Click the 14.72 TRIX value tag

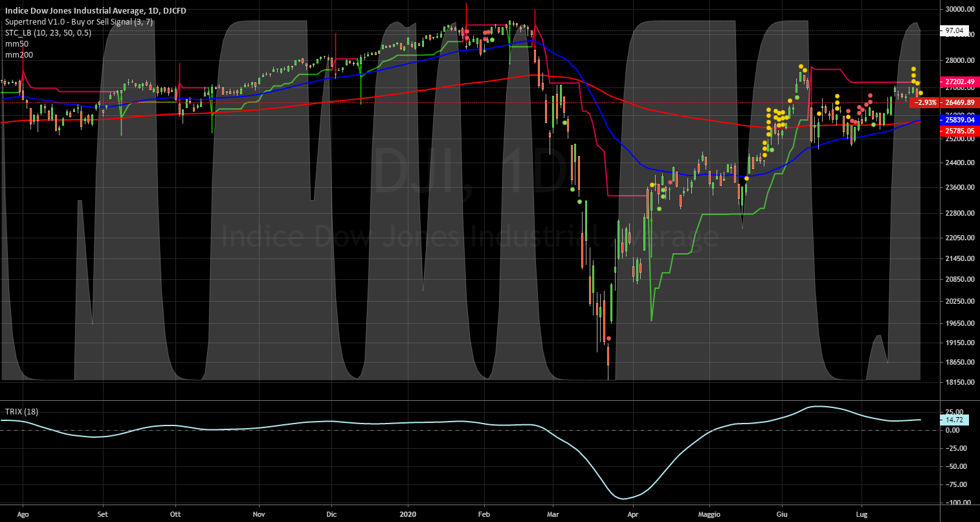point(953,420)
